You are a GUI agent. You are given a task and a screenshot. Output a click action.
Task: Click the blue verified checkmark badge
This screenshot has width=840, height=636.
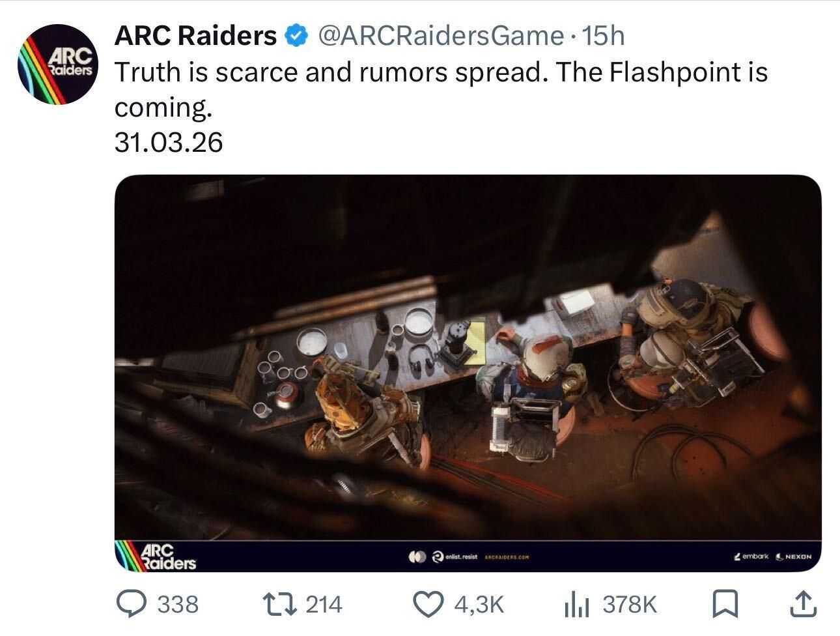298,36
